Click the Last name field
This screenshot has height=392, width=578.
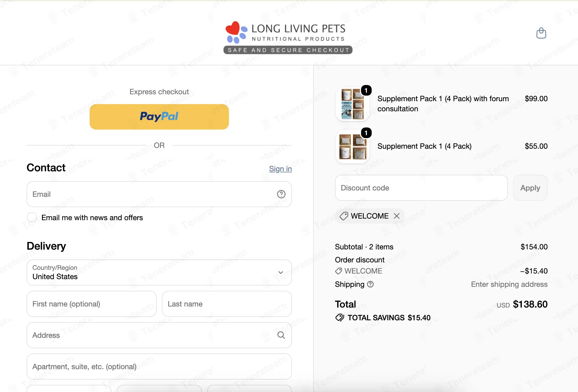tap(227, 304)
